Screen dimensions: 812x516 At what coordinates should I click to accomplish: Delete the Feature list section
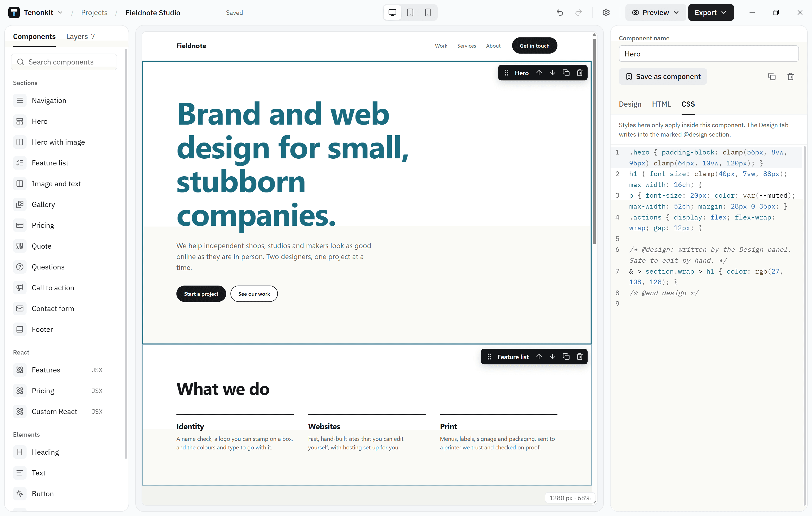click(x=580, y=357)
